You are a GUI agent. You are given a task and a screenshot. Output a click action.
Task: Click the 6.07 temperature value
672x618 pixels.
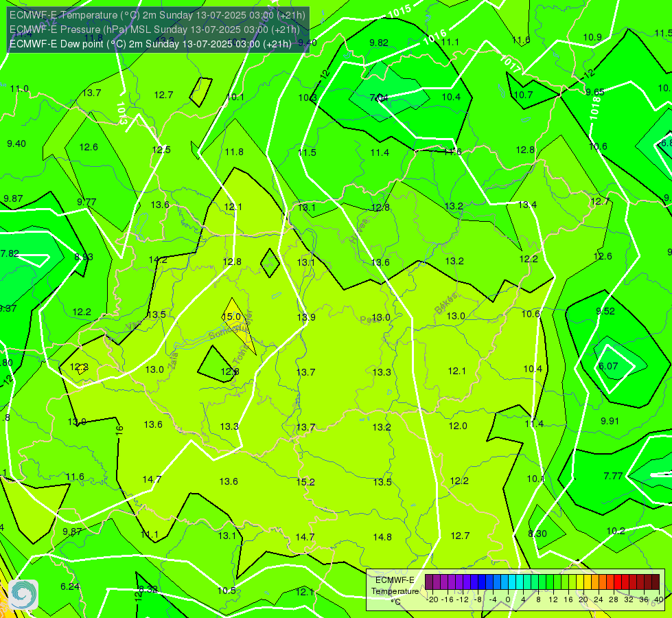tap(608, 366)
